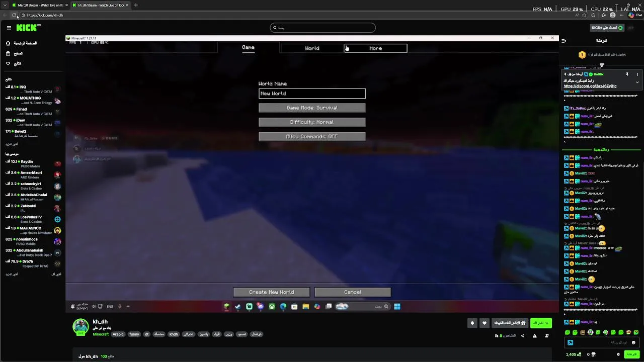
Task: Click the follow heart button under stream
Action: (x=485, y=323)
